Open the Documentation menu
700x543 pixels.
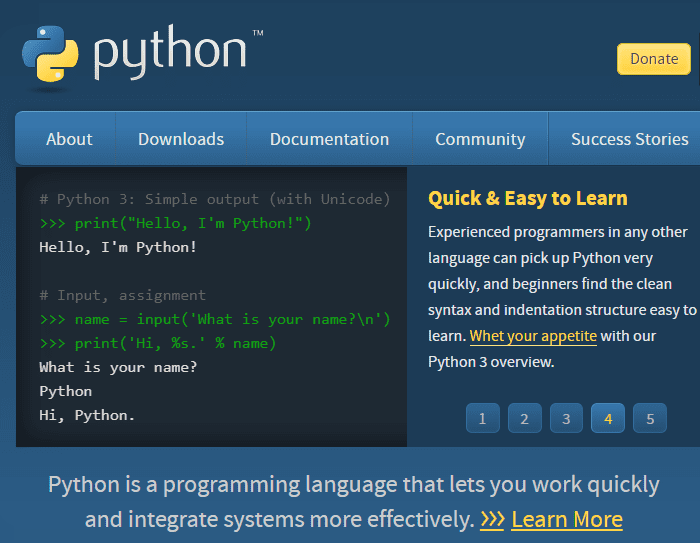point(329,139)
